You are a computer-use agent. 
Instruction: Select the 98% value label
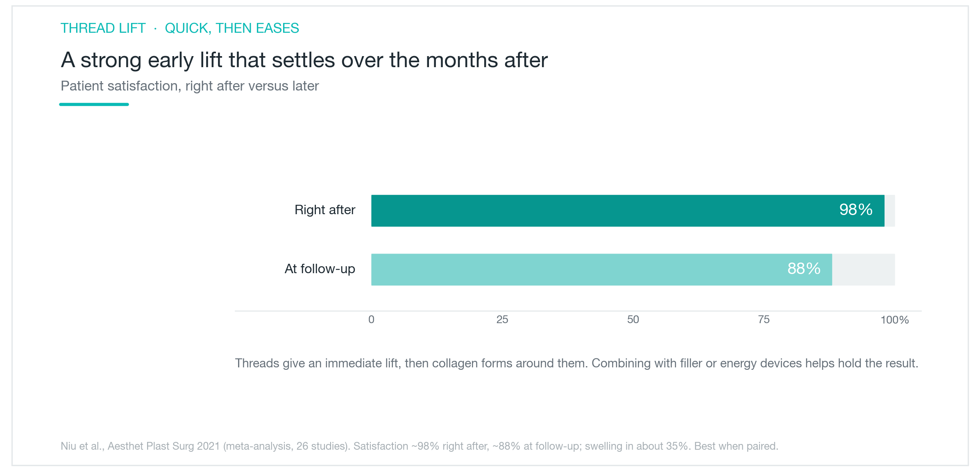click(856, 210)
